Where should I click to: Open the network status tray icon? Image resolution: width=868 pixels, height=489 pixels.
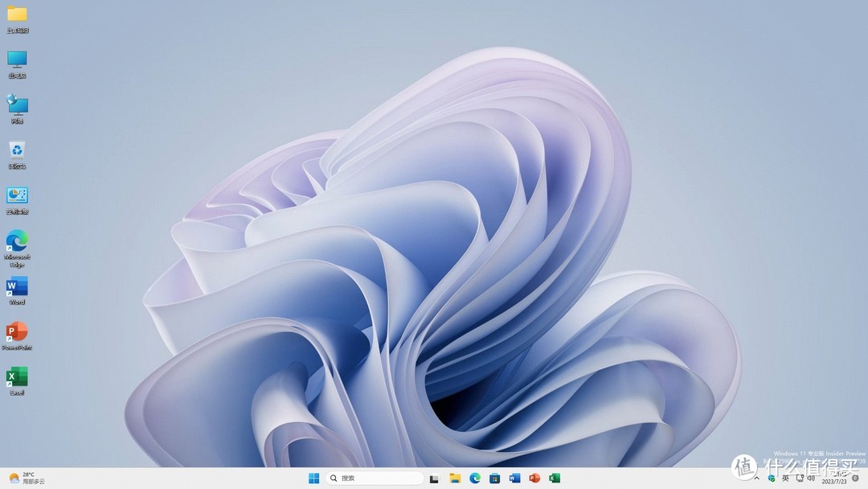799,479
